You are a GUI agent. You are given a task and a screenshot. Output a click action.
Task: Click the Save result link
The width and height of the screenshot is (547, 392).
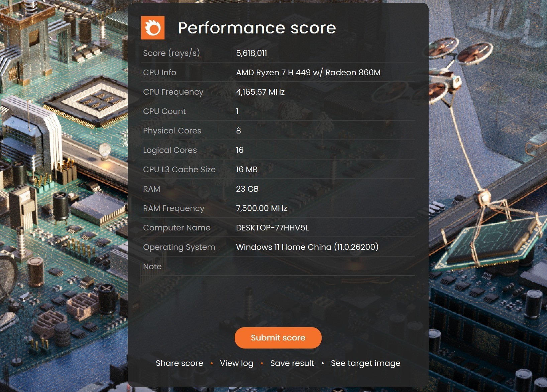tap(292, 363)
